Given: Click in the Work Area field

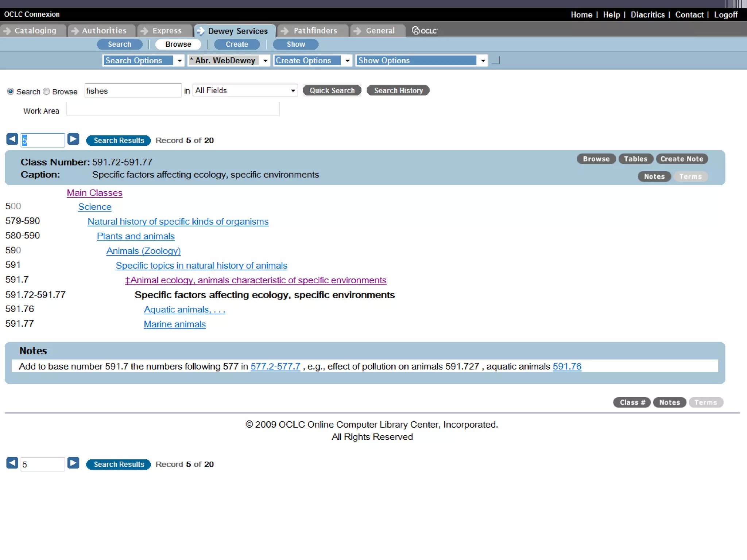Looking at the screenshot, I should (173, 109).
